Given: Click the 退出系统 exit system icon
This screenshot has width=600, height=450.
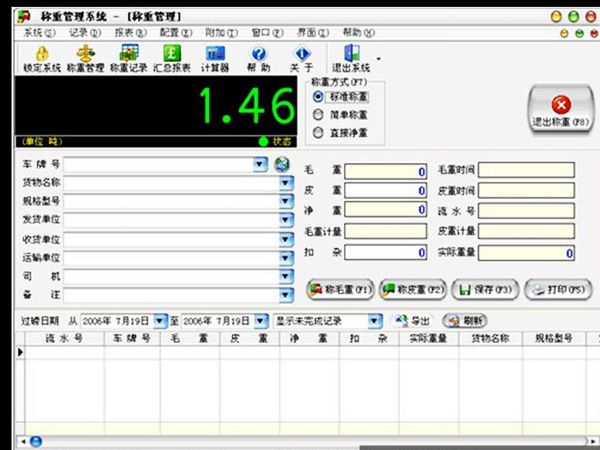Looking at the screenshot, I should [x=350, y=54].
